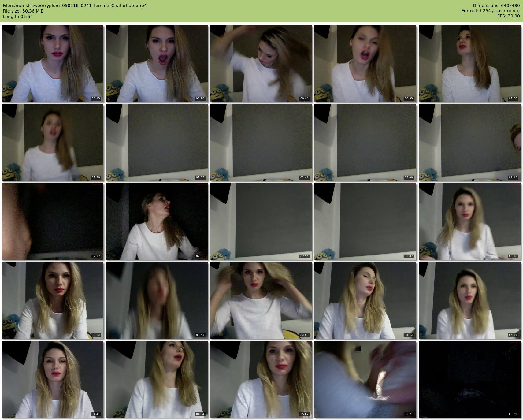The image size is (523, 420).
Task: Click the frame marked 04:00
Action: click(x=261, y=300)
